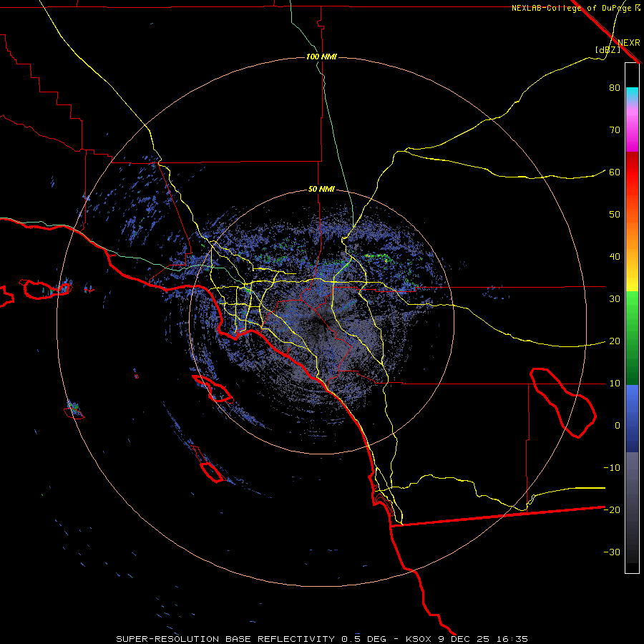Click the "NEXLAB-College of DuPage" credit text
This screenshot has height=644, width=644.
coord(572,8)
